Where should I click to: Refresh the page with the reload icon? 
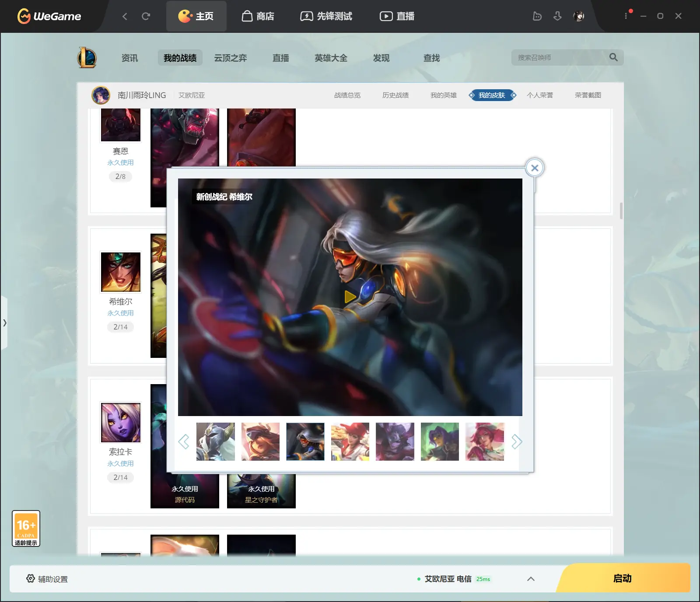click(x=146, y=16)
